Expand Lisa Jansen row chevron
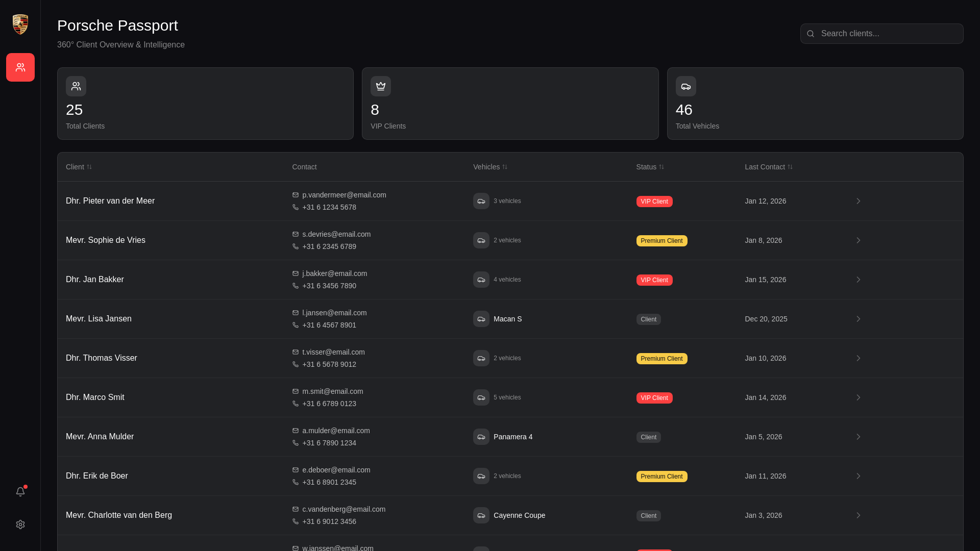Viewport: 980px width, 551px height. click(859, 319)
